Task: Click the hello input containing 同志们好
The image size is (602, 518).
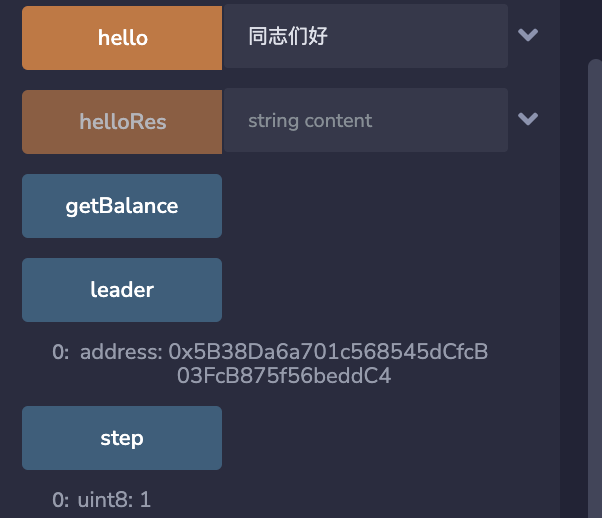Action: [x=366, y=36]
